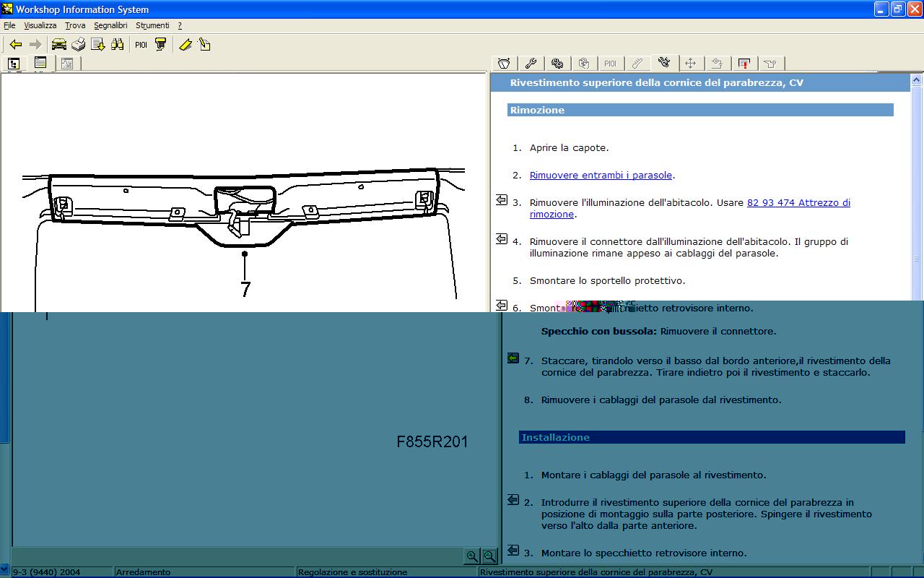Click the image arrow beside removal step 7
Viewport: 924px width, 578px height.
coord(513,358)
